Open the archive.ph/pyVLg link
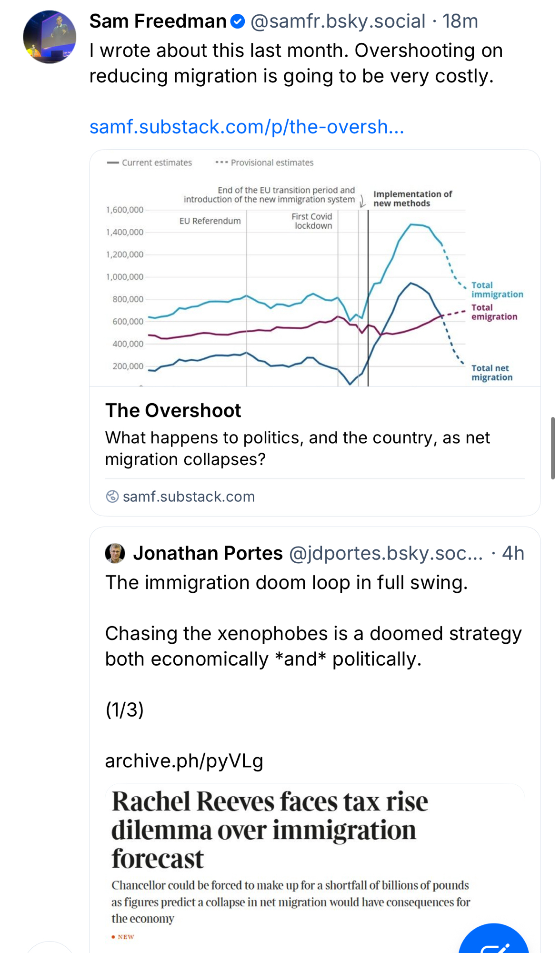Viewport: 560px width, 953px height. pos(184,760)
